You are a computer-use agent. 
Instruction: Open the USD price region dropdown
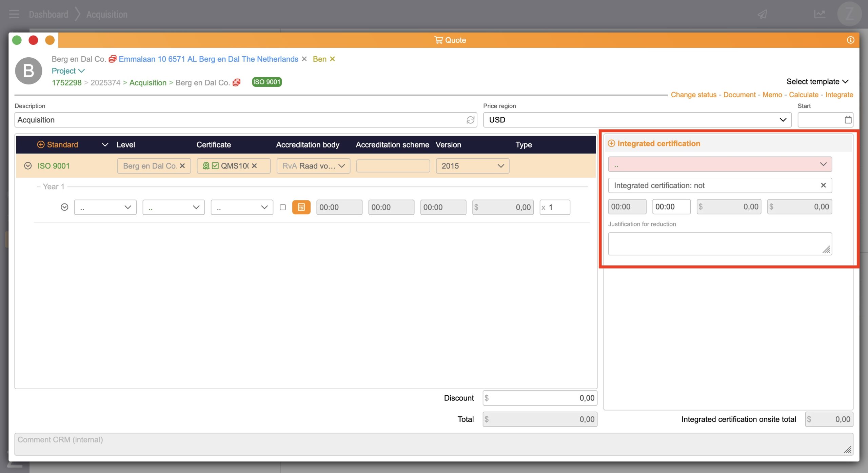coord(637,120)
